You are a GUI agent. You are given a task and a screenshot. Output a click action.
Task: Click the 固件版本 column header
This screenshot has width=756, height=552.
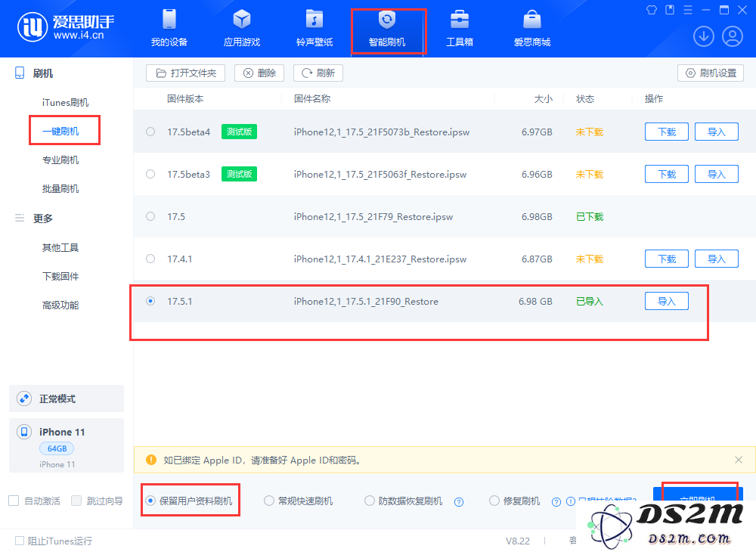pos(185,99)
